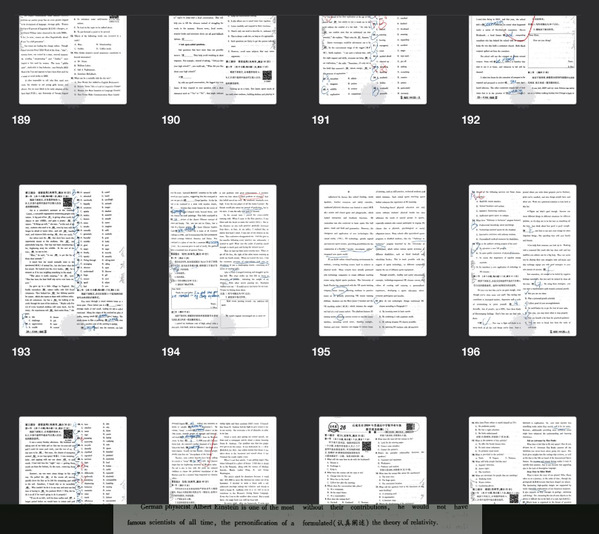
Task: Select the page 191 thumbnail with red marks
Action: (373, 60)
